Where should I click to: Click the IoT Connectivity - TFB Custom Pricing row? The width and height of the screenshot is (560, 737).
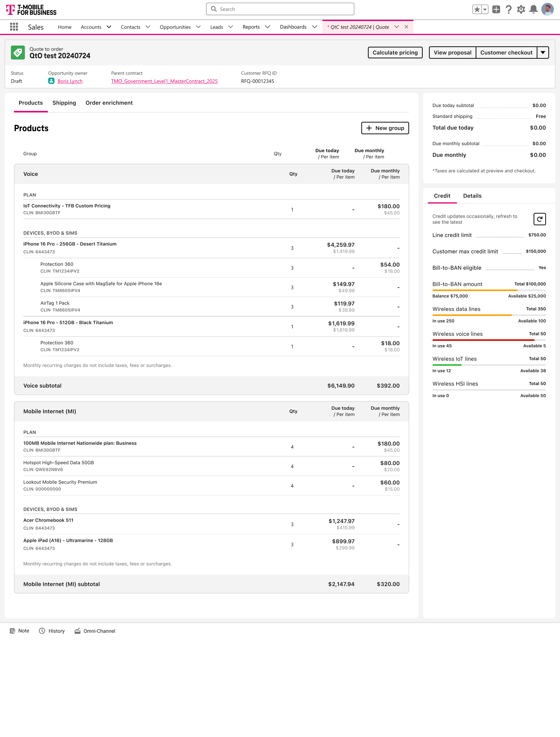[x=211, y=209]
